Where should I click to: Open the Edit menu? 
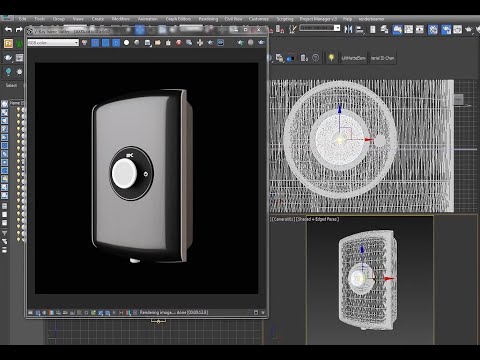point(22,19)
